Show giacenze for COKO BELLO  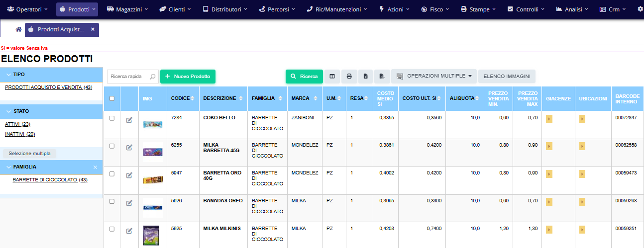click(549, 119)
